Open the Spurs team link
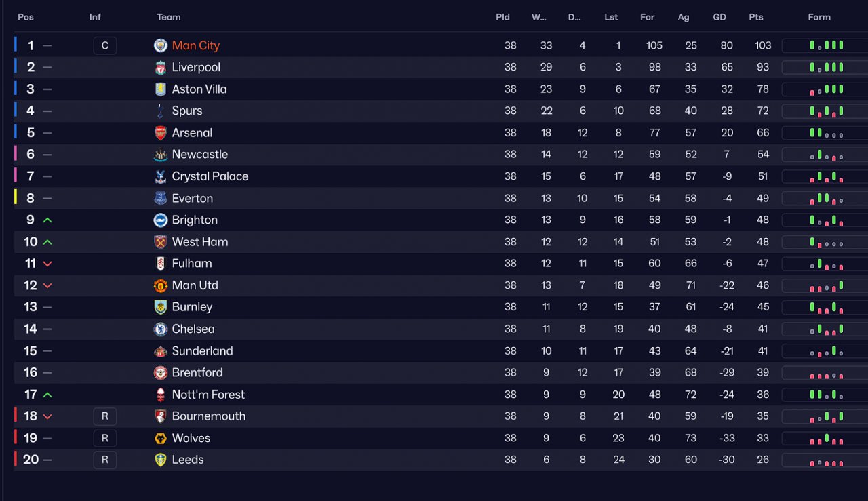 click(187, 111)
